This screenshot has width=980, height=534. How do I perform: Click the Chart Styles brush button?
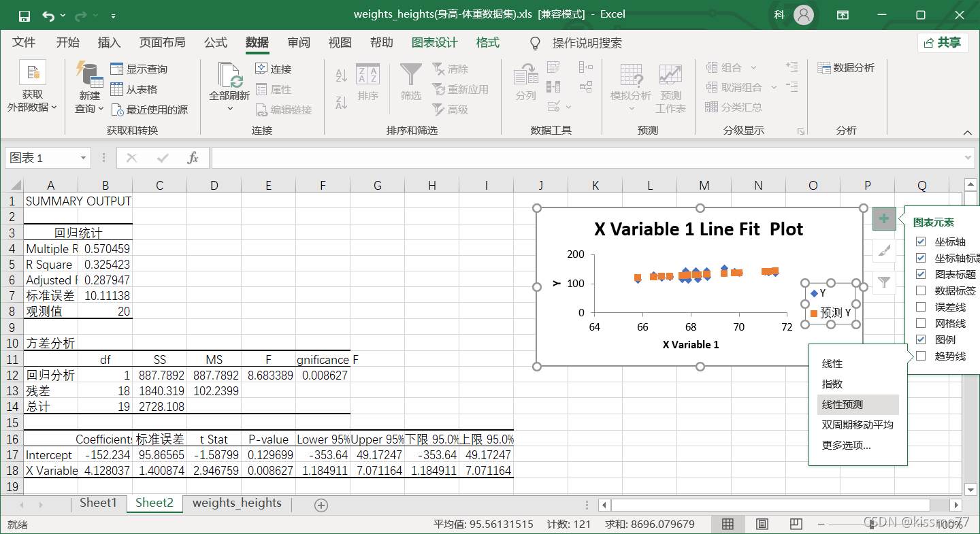[x=883, y=250]
